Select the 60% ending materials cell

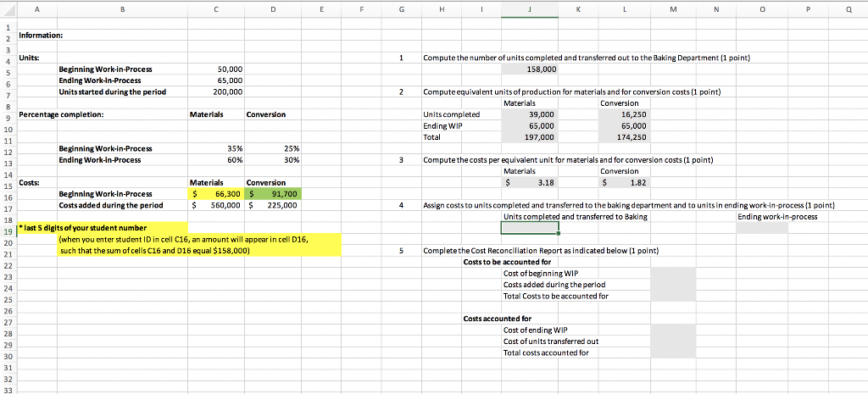215,160
